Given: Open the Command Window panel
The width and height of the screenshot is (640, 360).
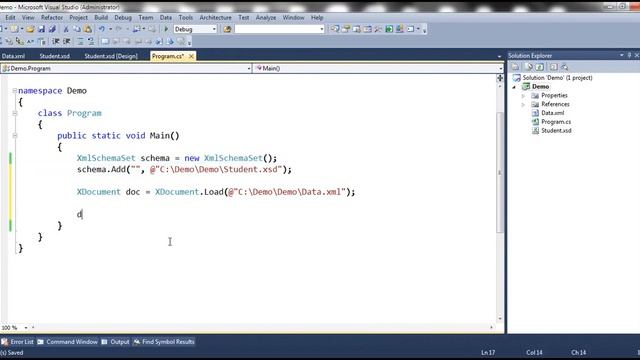Looking at the screenshot, I should 67,342.
